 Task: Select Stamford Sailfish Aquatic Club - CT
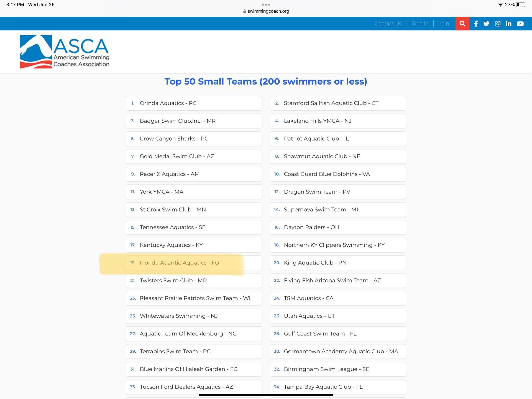[x=338, y=103]
